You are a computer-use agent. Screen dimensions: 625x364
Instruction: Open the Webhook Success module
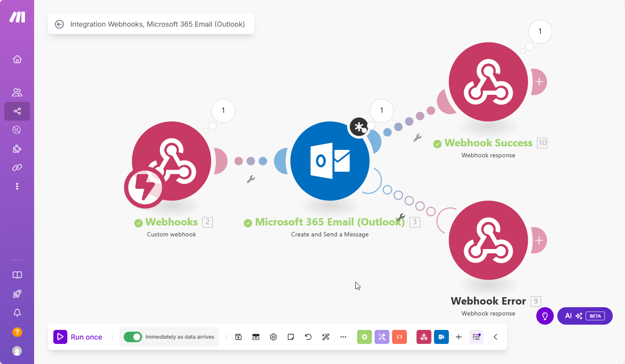[488, 82]
